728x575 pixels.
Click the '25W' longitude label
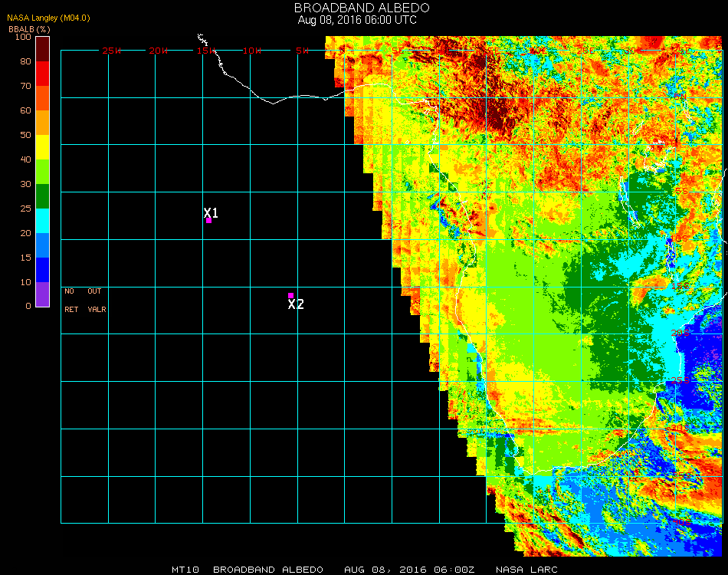[x=111, y=51]
